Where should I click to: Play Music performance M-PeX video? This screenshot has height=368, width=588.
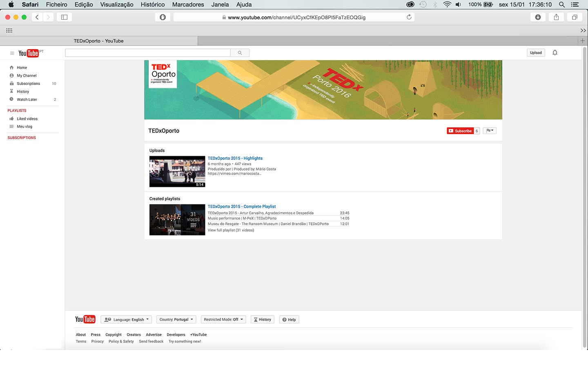point(242,218)
